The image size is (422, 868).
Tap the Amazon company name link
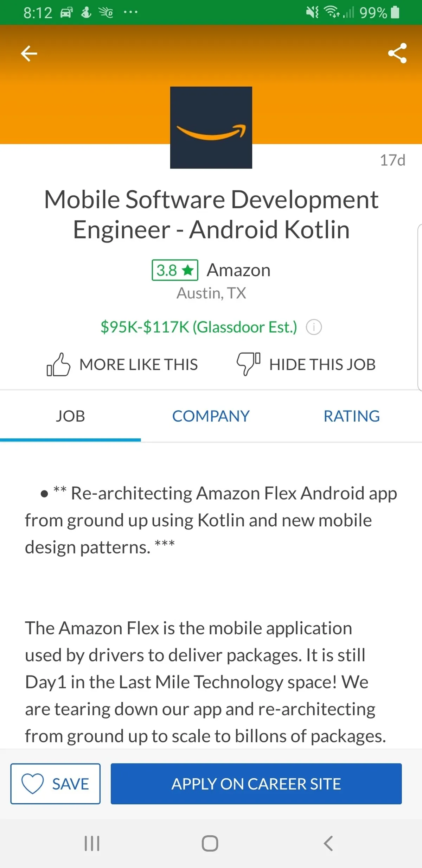pyautogui.click(x=238, y=270)
